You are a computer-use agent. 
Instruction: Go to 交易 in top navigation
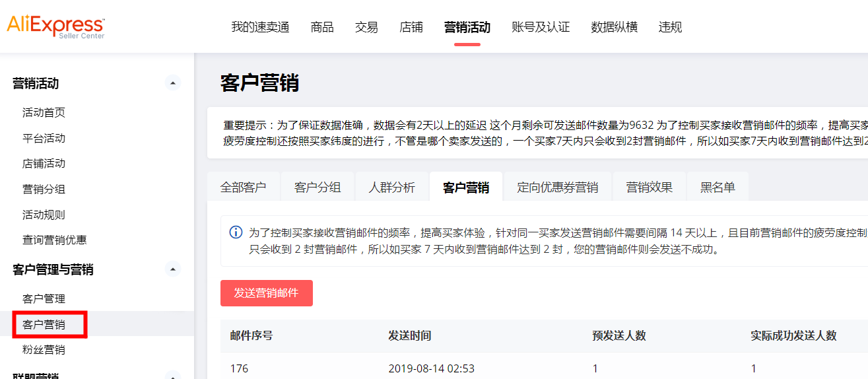tap(366, 27)
